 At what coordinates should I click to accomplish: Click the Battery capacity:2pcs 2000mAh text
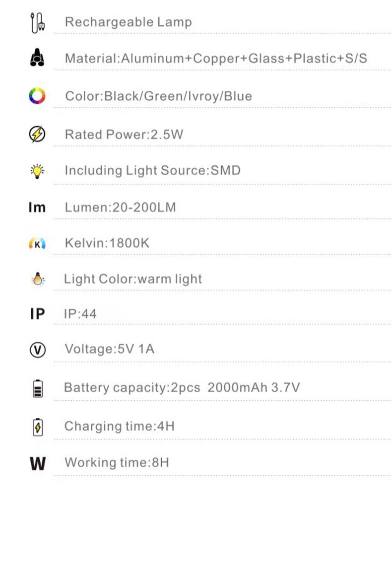[x=182, y=387]
